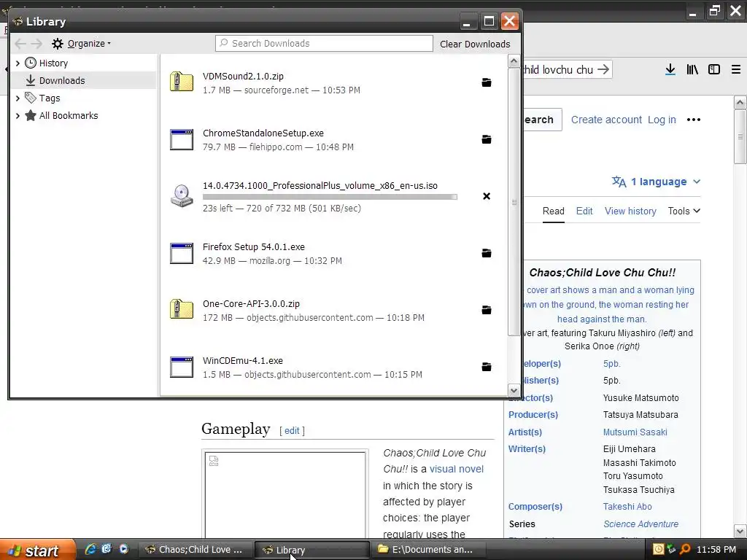Click the Firefox Setup 54.0.1.exe file icon
The height and width of the screenshot is (560, 747).
point(182,253)
